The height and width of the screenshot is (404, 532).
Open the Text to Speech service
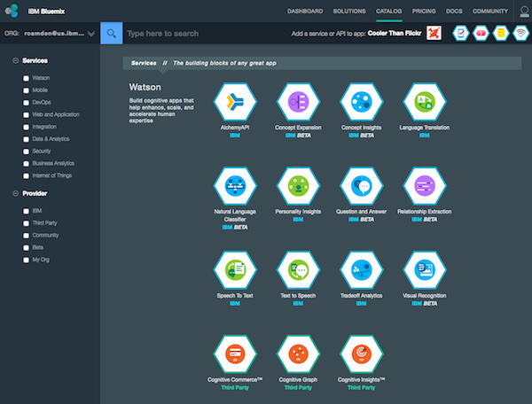pyautogui.click(x=298, y=270)
